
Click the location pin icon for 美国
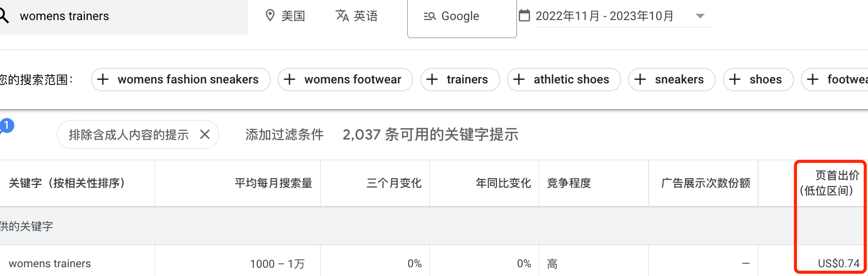[270, 16]
